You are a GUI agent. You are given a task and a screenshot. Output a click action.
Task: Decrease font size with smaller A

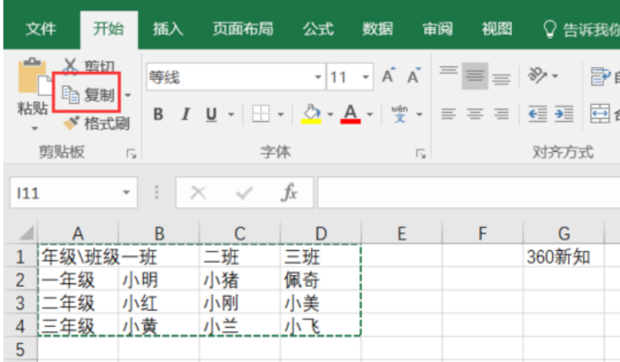pyautogui.click(x=414, y=75)
